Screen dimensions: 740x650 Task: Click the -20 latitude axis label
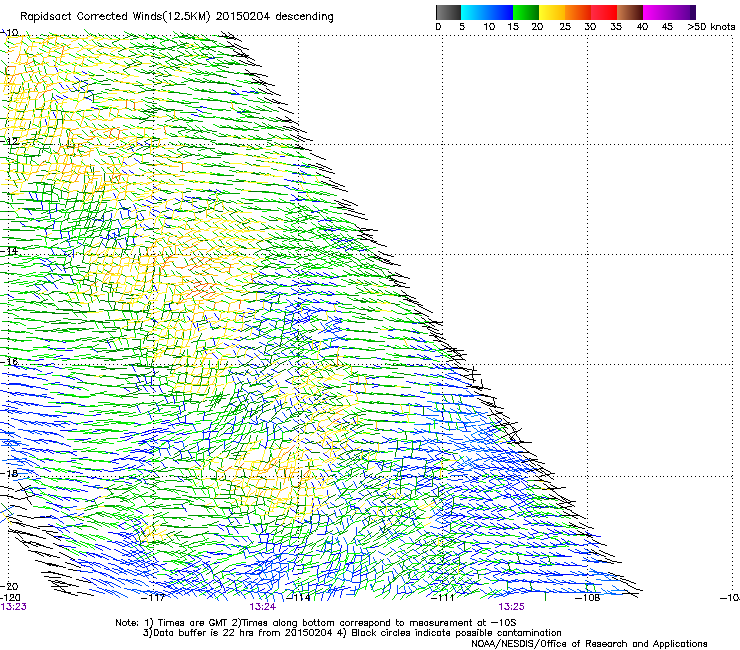(x=9, y=586)
